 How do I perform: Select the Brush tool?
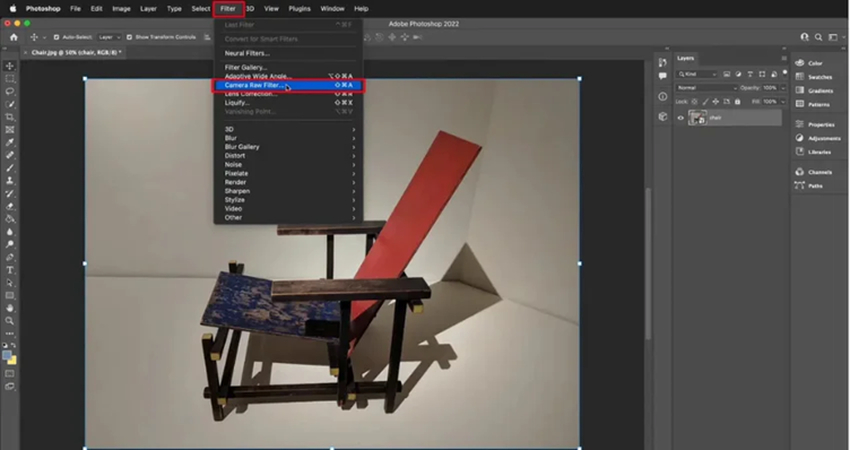pos(10,168)
